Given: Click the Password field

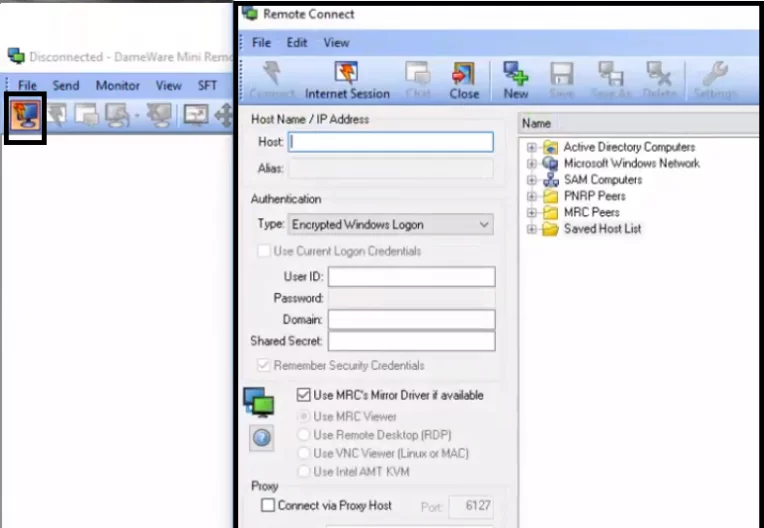Looking at the screenshot, I should (x=411, y=298).
